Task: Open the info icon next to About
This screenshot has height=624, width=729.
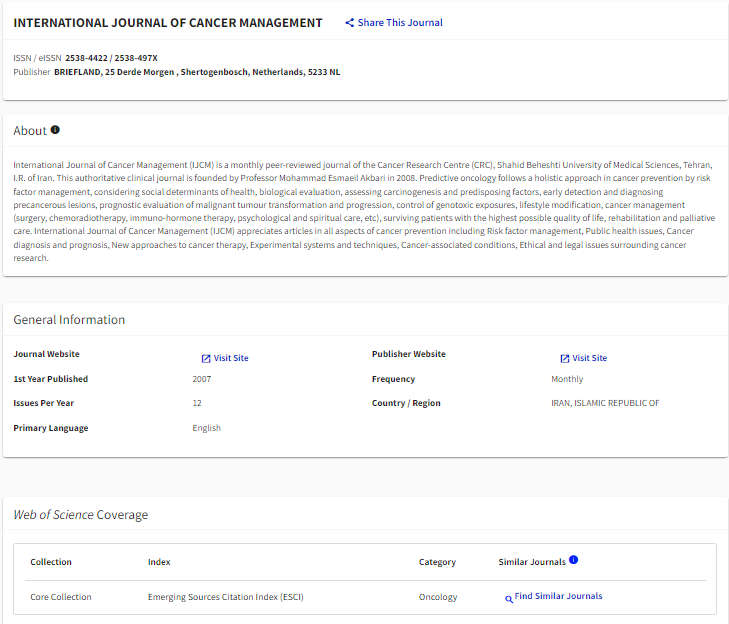Action: click(55, 130)
